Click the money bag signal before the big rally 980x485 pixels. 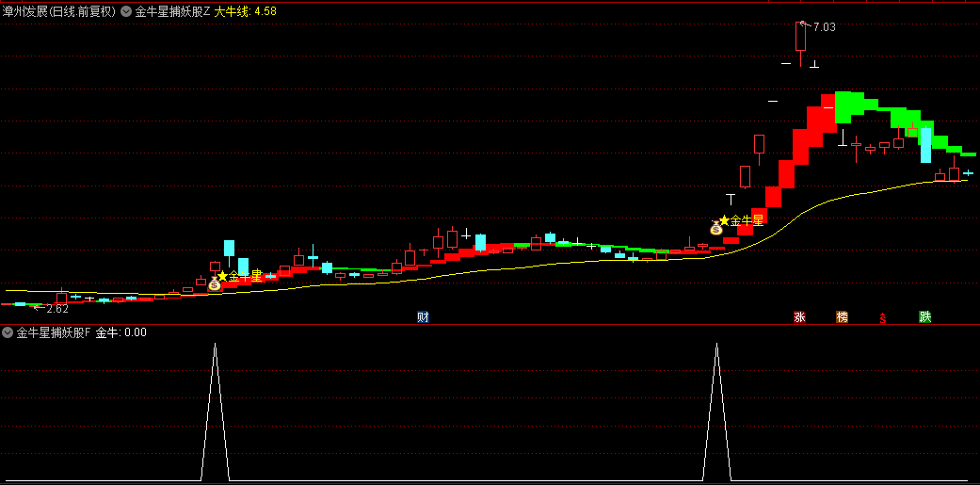[x=716, y=228]
